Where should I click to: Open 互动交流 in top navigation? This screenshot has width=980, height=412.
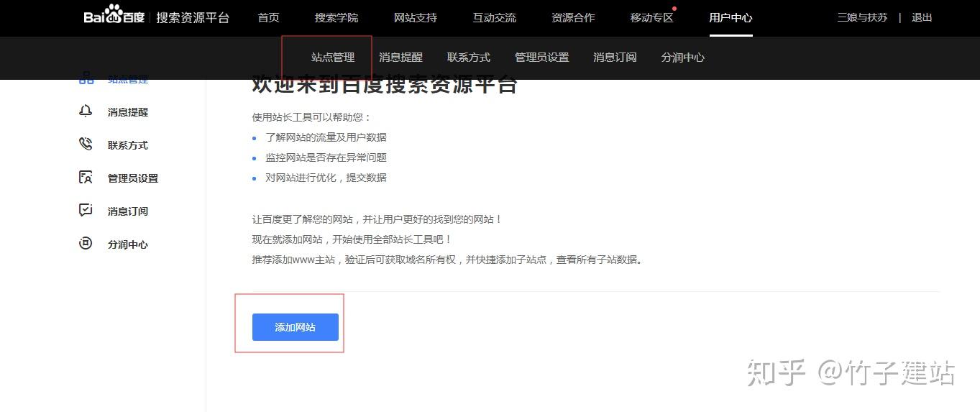495,18
